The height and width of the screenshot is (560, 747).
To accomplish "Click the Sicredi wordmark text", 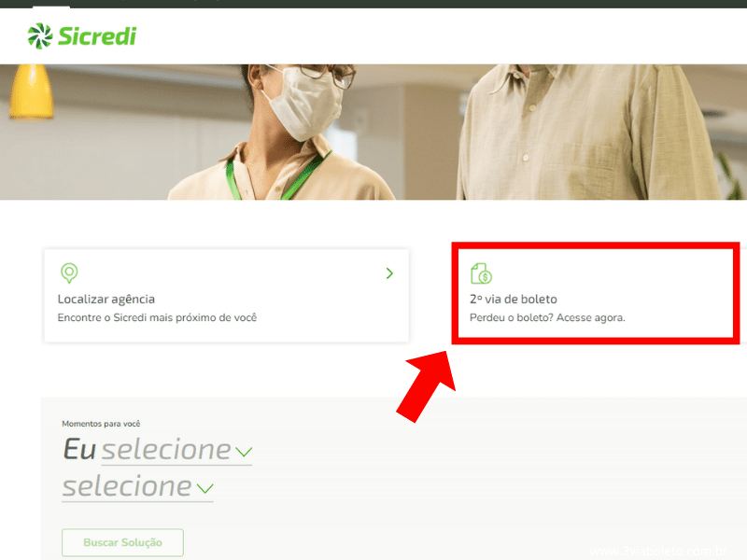I will 97,36.
